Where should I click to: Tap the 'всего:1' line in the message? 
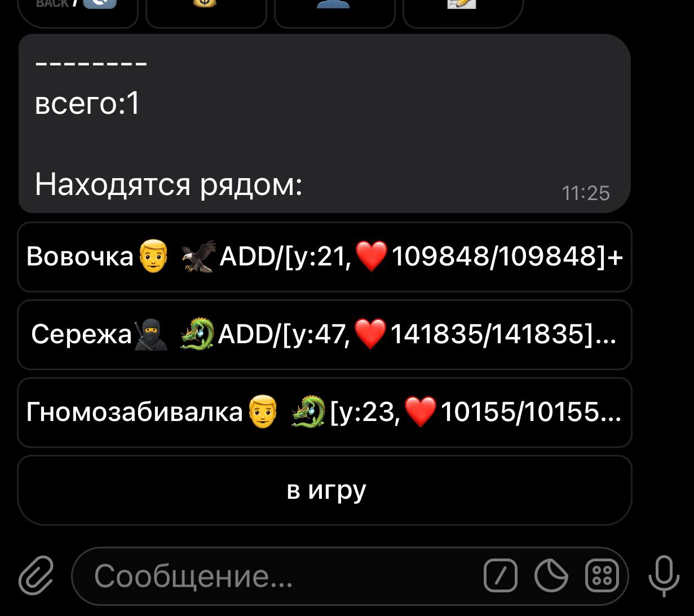pos(87,104)
